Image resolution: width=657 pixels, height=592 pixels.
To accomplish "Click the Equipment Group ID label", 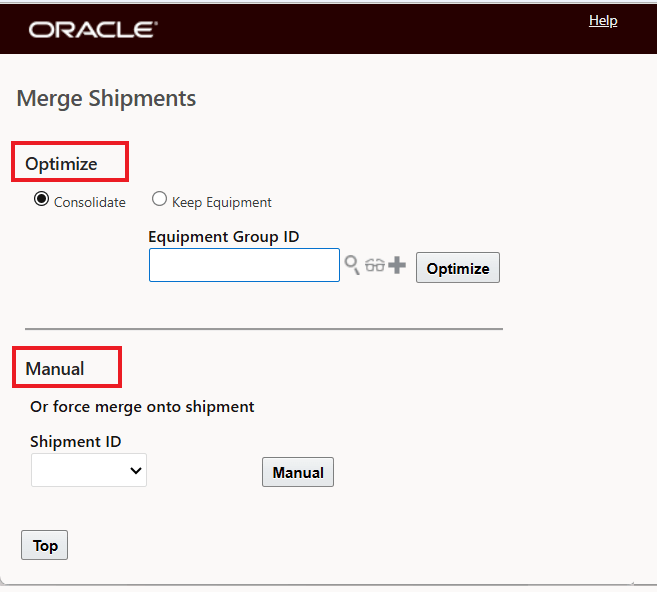I will pyautogui.click(x=224, y=237).
